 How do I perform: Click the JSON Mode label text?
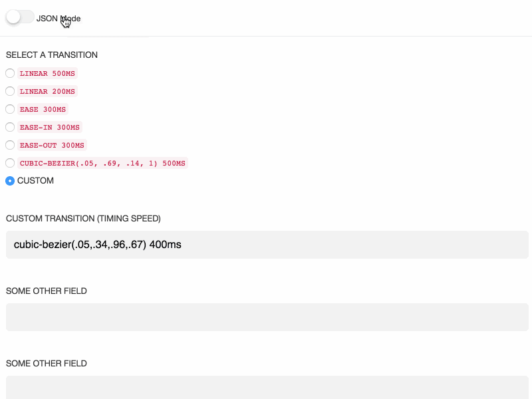pyautogui.click(x=60, y=19)
